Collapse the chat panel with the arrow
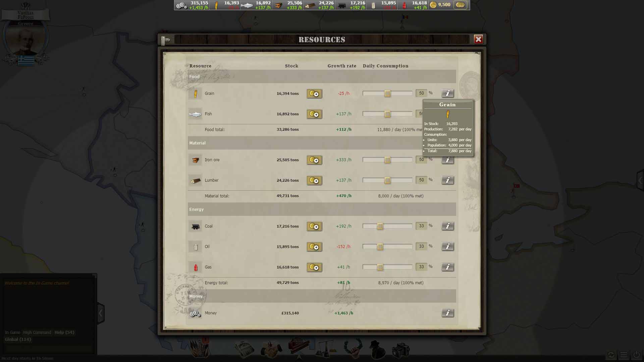 click(101, 313)
